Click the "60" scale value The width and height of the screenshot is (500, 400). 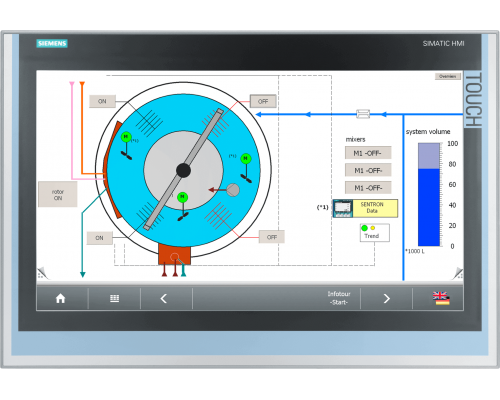point(452,185)
